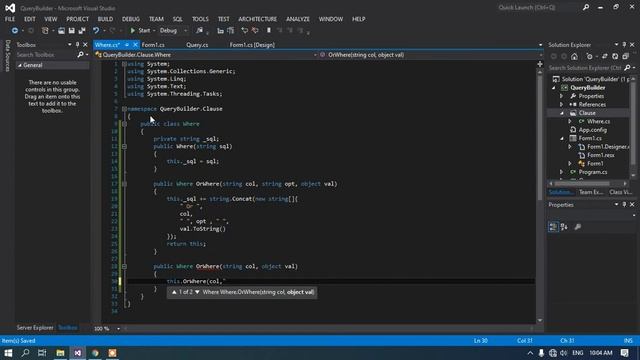Click the step back arrow toolbar icon
640x360 pixels.
(x=244, y=31)
